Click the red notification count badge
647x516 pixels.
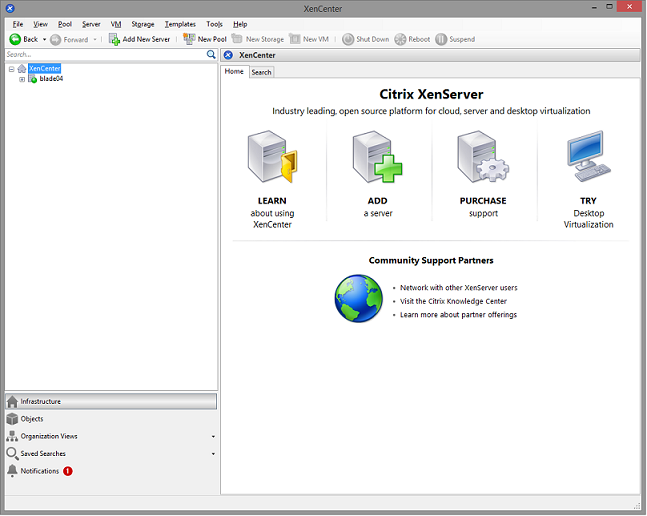coord(68,471)
